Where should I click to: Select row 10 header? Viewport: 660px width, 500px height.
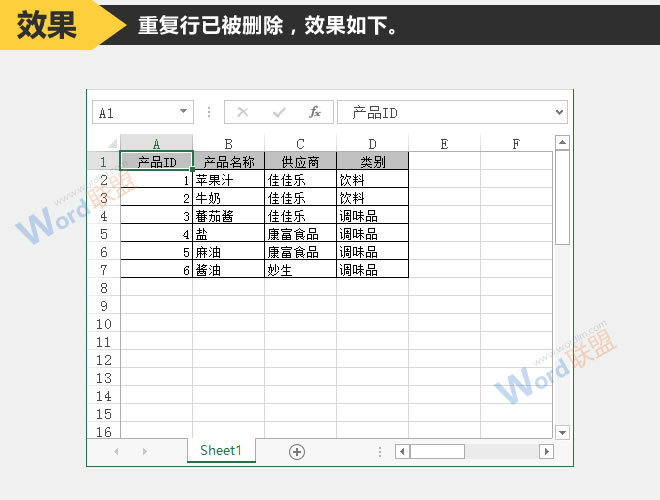click(104, 324)
